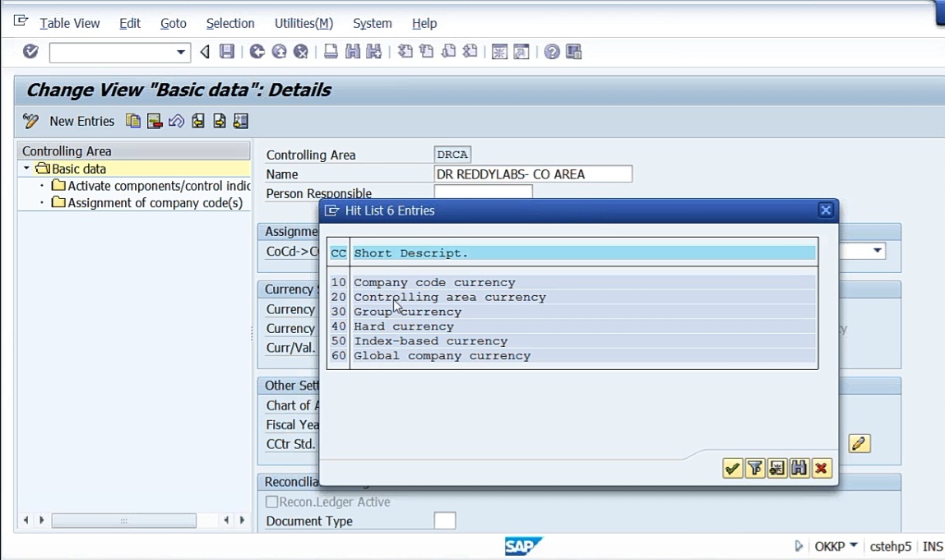
Task: Collapse the Basic data tree node
Action: 26,169
